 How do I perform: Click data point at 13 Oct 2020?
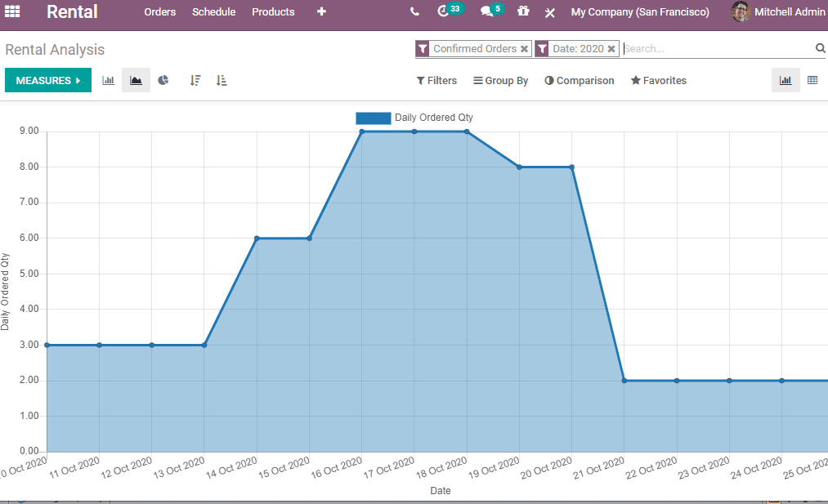coord(204,346)
